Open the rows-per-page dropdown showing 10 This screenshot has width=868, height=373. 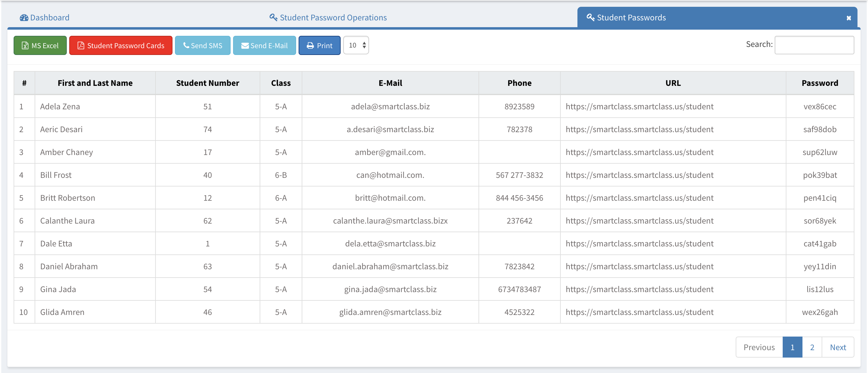point(356,45)
